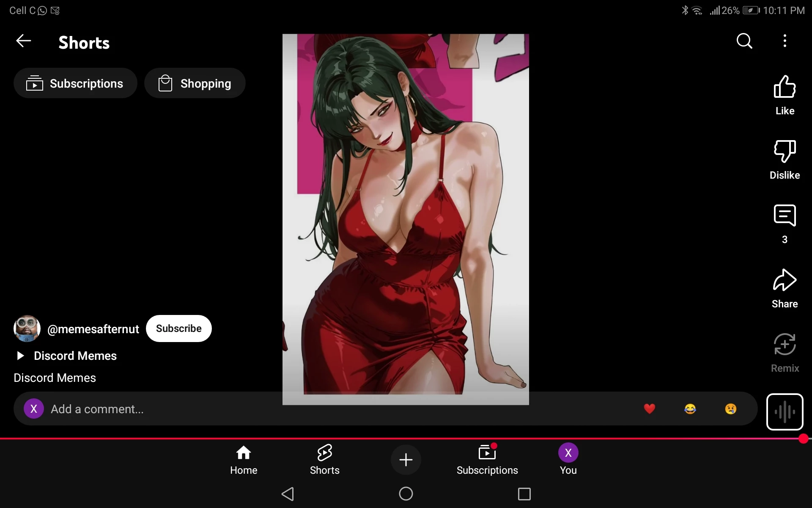Open the @memesafternut channel name
This screenshot has width=812, height=508.
pos(93,329)
